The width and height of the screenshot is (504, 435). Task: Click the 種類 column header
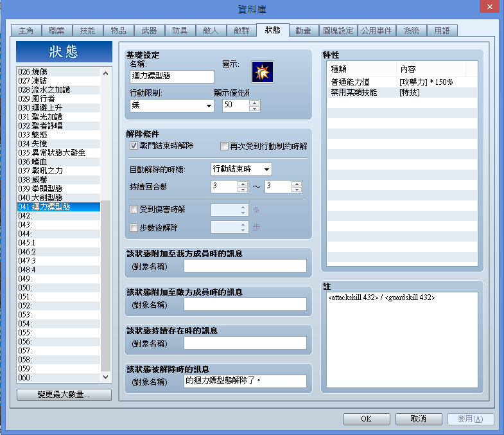click(362, 69)
